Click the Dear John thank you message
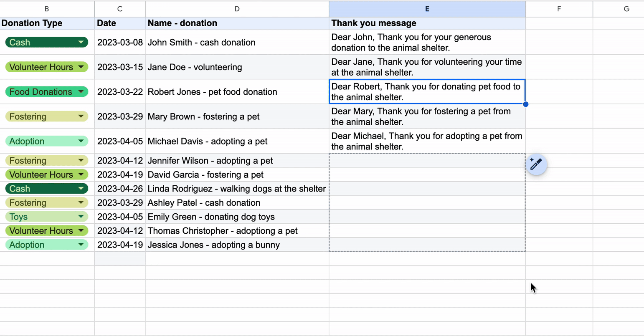 [x=427, y=42]
